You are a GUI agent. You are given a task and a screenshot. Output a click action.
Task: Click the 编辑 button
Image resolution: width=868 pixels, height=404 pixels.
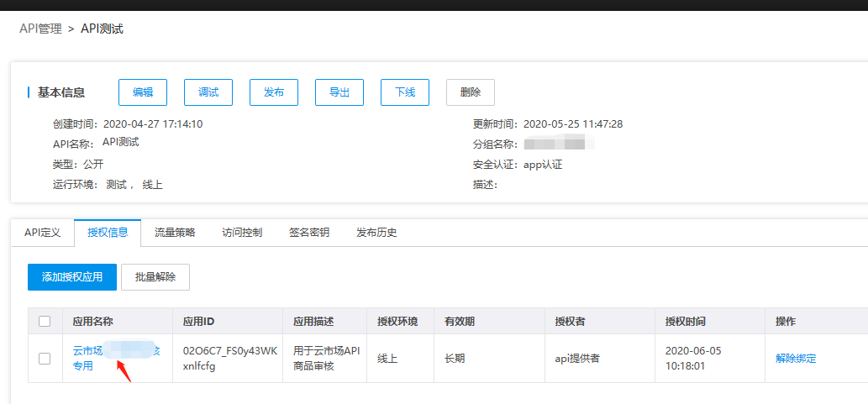143,92
